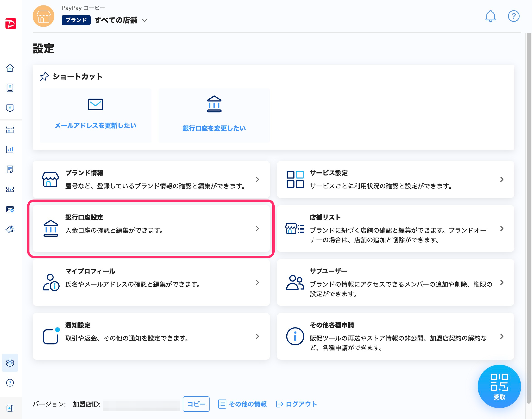Click ログアウト link
Screen dimensions: 532x419
pyautogui.click(x=296, y=404)
